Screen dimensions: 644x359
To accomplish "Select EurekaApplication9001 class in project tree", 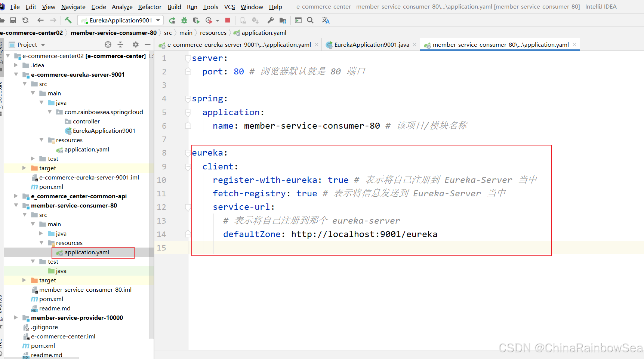I will (104, 131).
